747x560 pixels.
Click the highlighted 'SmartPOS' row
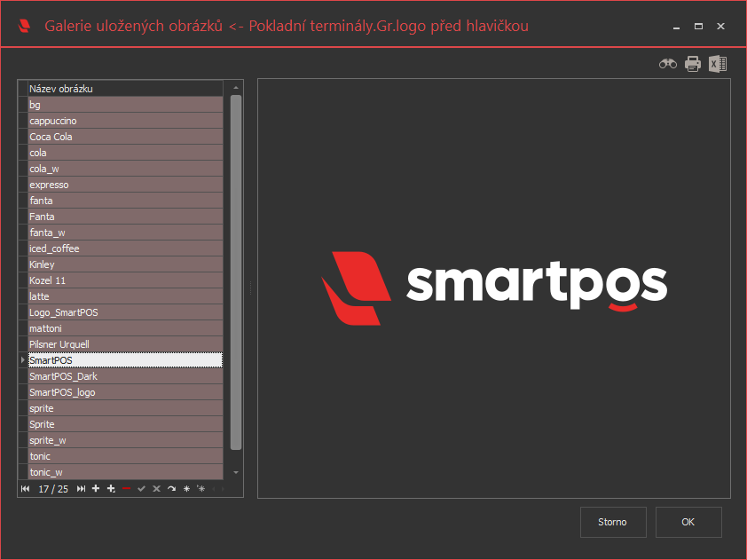pyautogui.click(x=125, y=360)
